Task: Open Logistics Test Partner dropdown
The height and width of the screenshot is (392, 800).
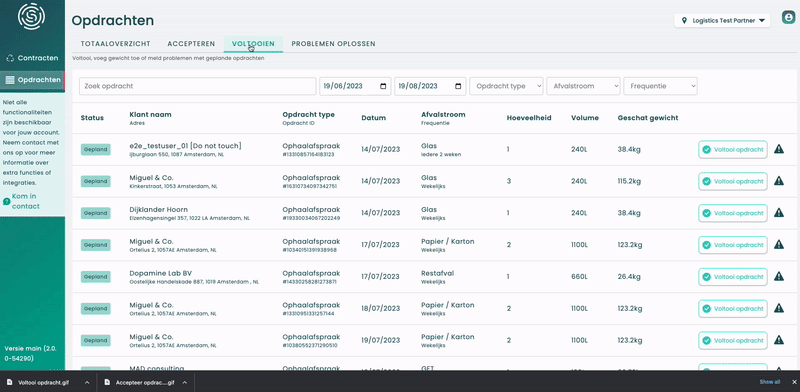Action: click(722, 21)
